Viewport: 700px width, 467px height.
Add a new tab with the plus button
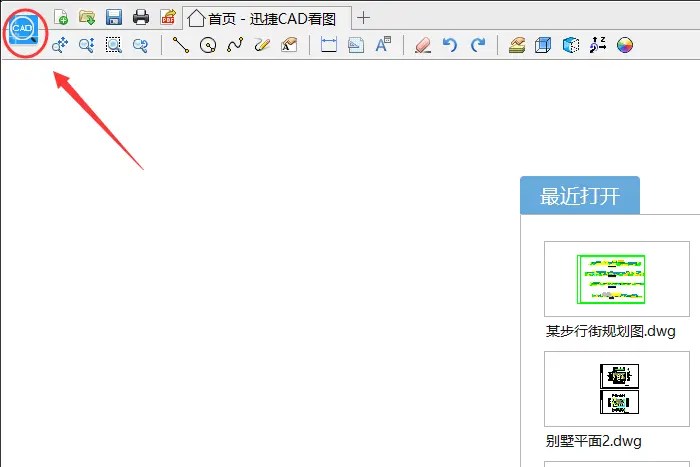coord(363,18)
